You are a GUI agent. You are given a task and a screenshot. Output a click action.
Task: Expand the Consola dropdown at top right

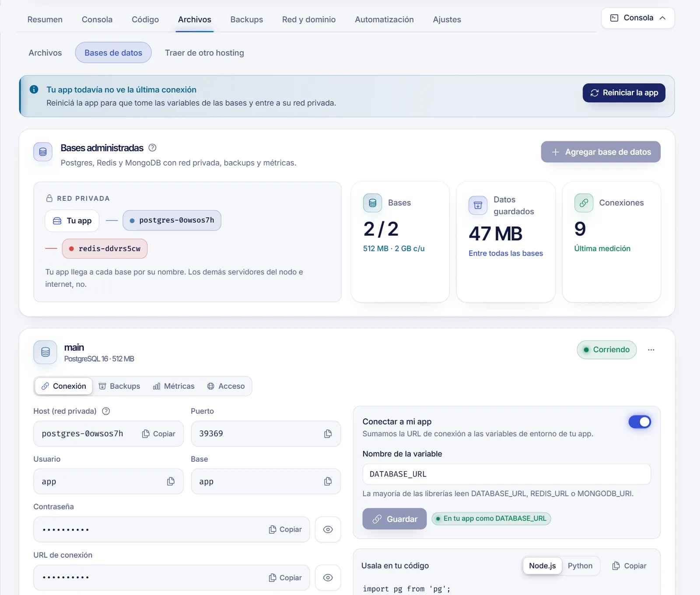[638, 18]
